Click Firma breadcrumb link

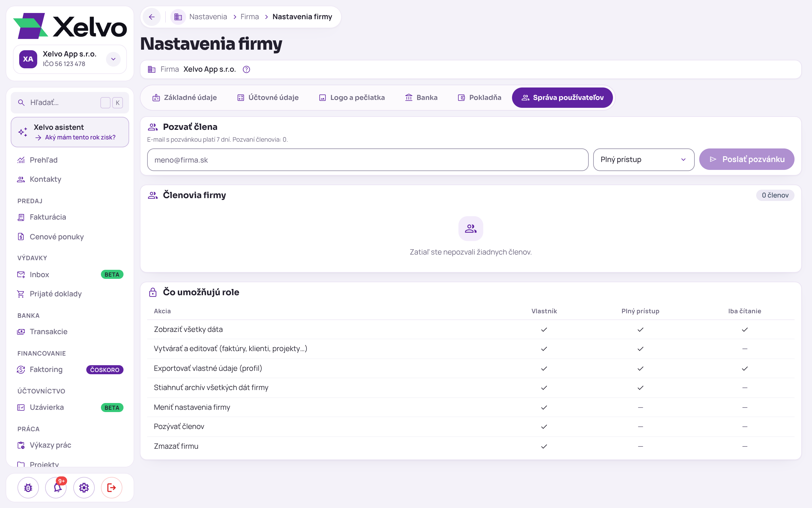tap(250, 17)
